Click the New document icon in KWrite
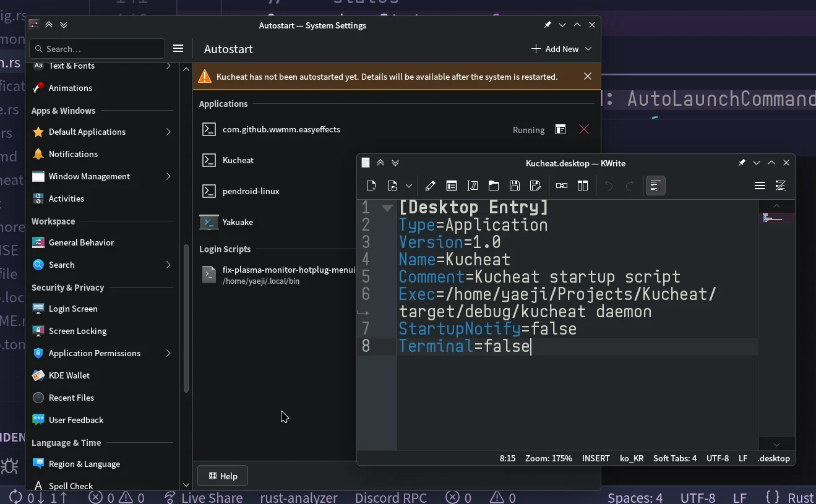The height and width of the screenshot is (504, 816). (x=371, y=186)
